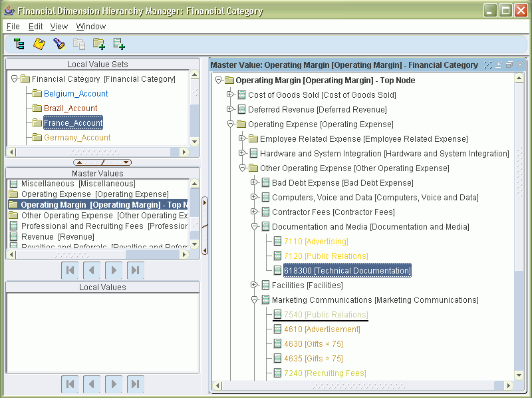Collapse Other Operating Expense node in hierarchy

pos(242,168)
